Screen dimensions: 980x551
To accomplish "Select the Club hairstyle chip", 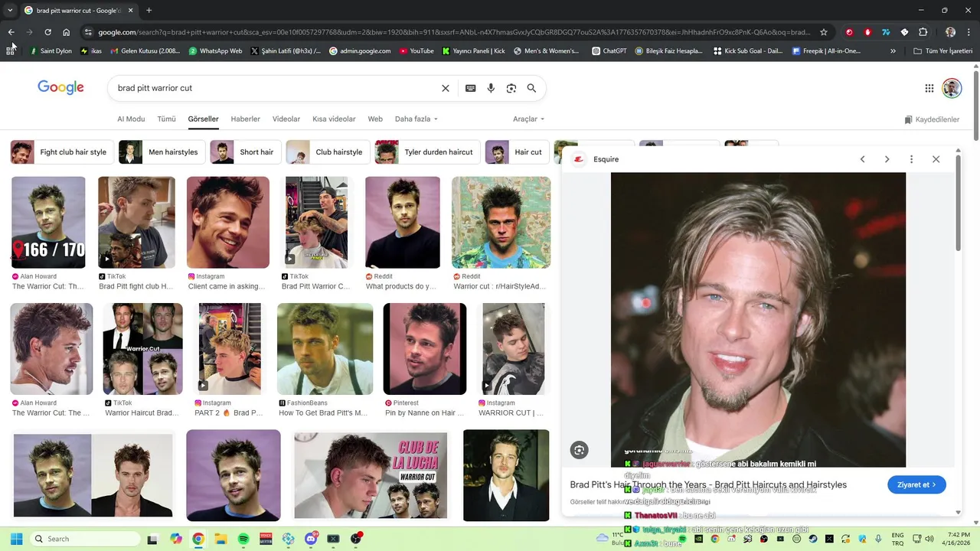I will pos(328,152).
